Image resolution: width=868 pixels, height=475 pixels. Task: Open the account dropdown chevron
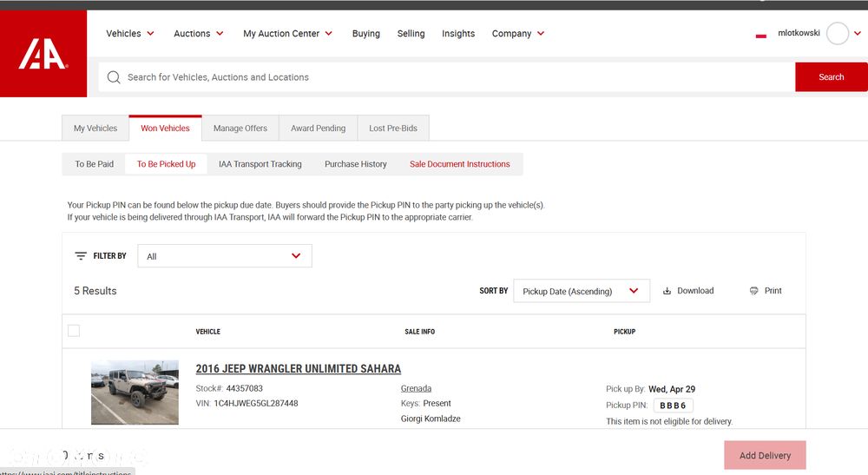[x=858, y=33]
